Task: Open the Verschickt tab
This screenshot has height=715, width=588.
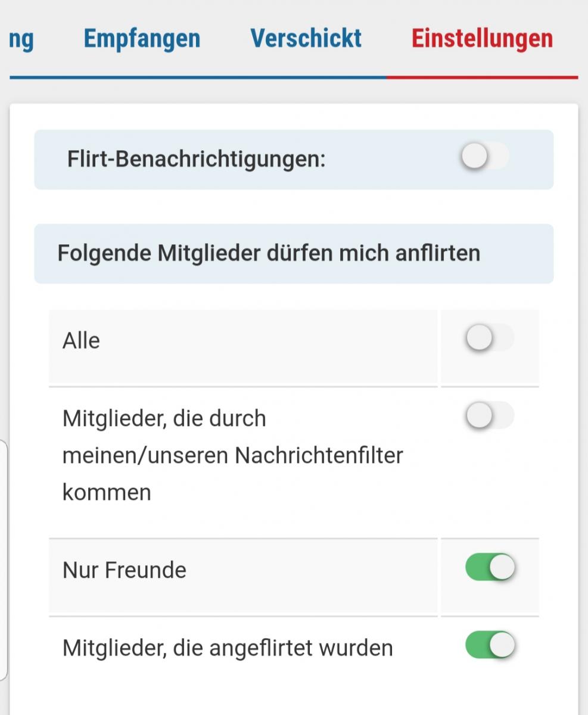Action: click(306, 39)
